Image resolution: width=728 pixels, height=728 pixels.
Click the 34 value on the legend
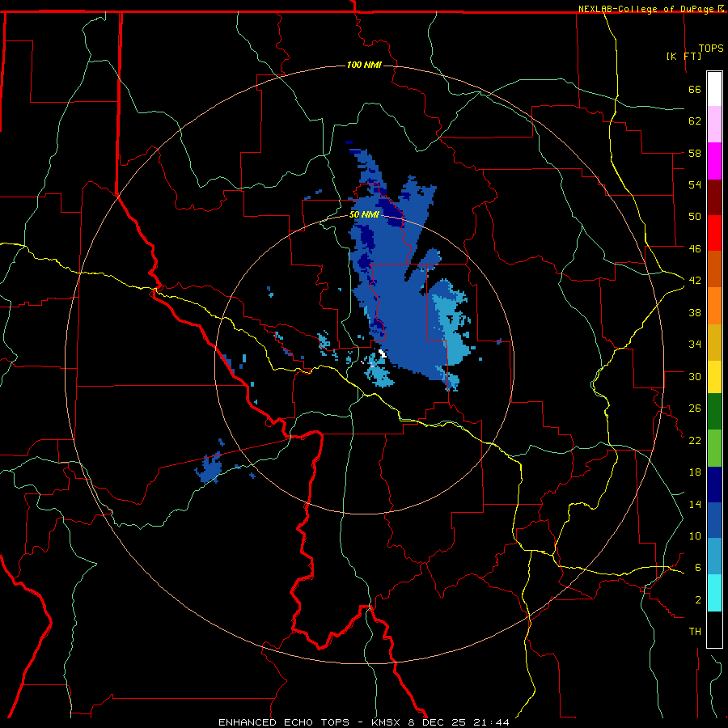click(x=695, y=345)
